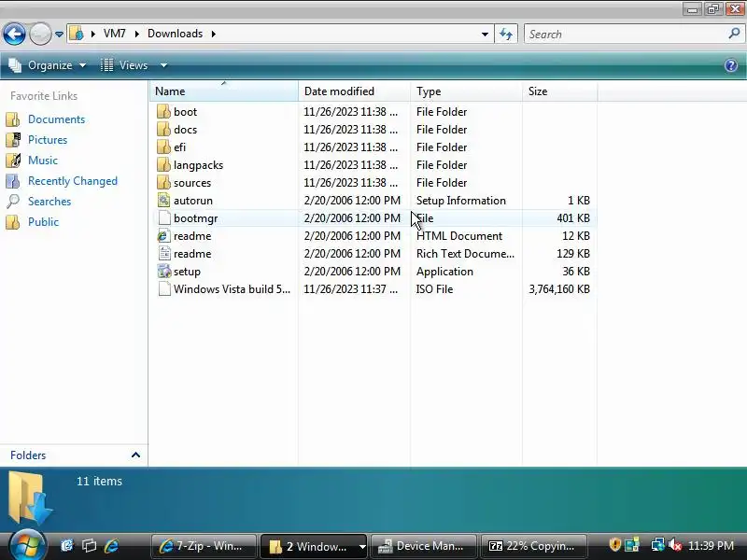The width and height of the screenshot is (747, 560).
Task: Click Downloads in the address path
Action: click(x=175, y=34)
